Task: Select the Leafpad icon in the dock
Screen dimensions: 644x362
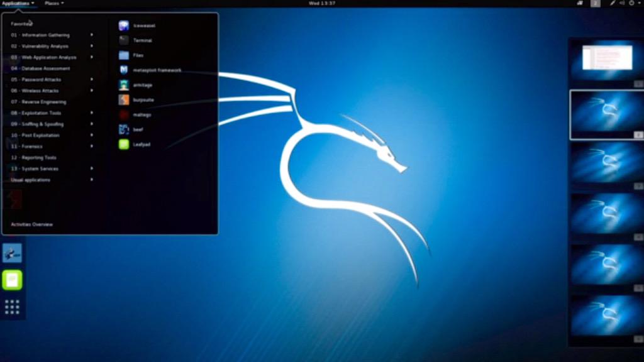Action: click(11, 280)
